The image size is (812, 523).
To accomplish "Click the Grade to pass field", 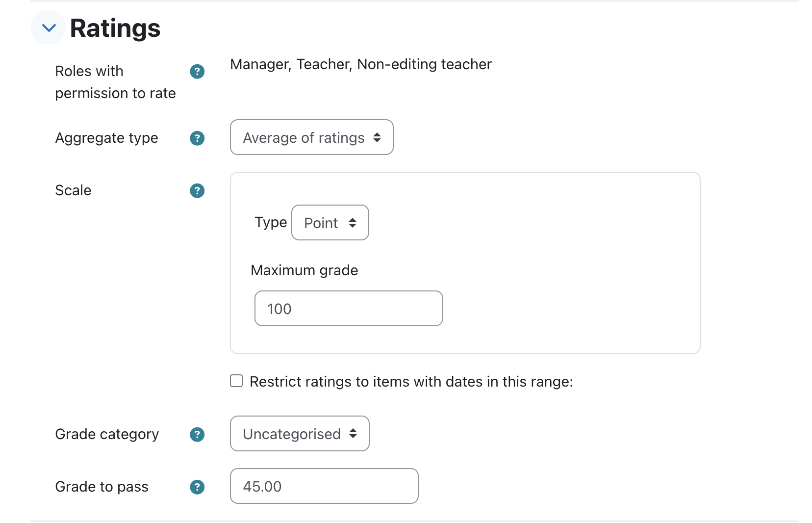I will pyautogui.click(x=324, y=486).
